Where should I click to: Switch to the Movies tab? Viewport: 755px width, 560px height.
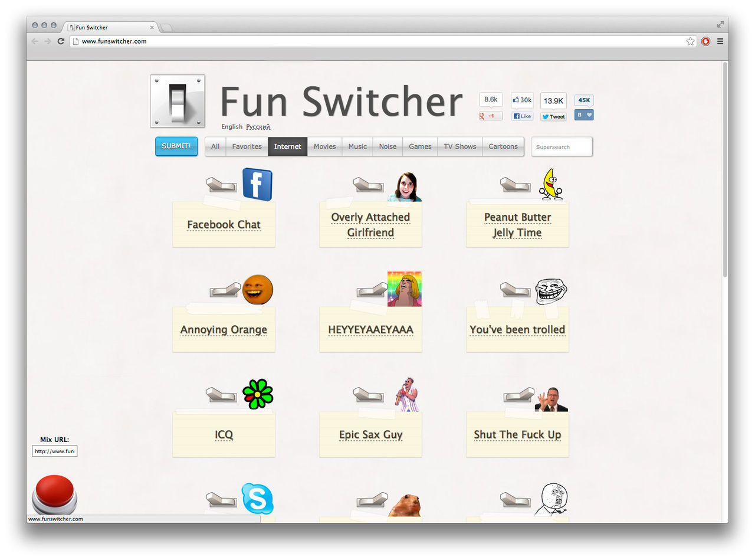pos(324,146)
